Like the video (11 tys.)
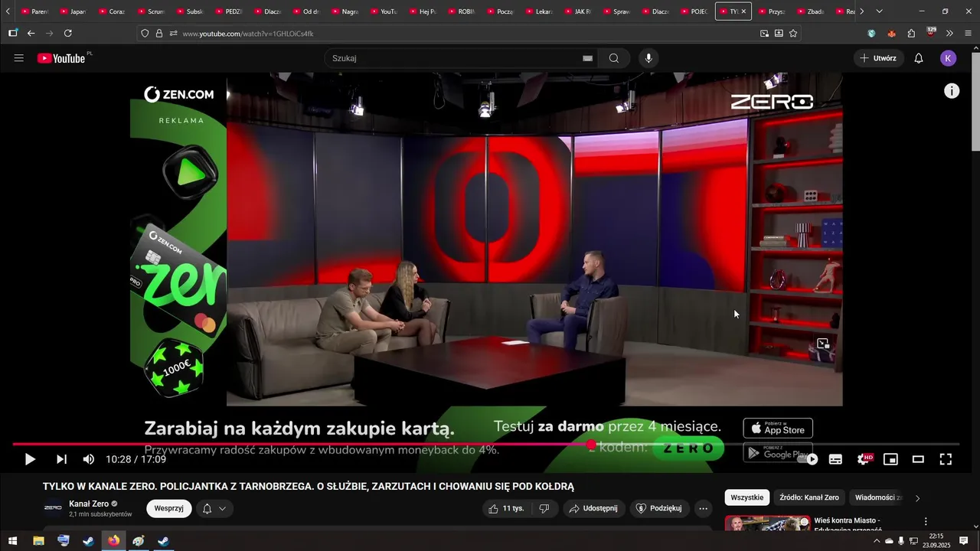This screenshot has width=980, height=551. 506,508
